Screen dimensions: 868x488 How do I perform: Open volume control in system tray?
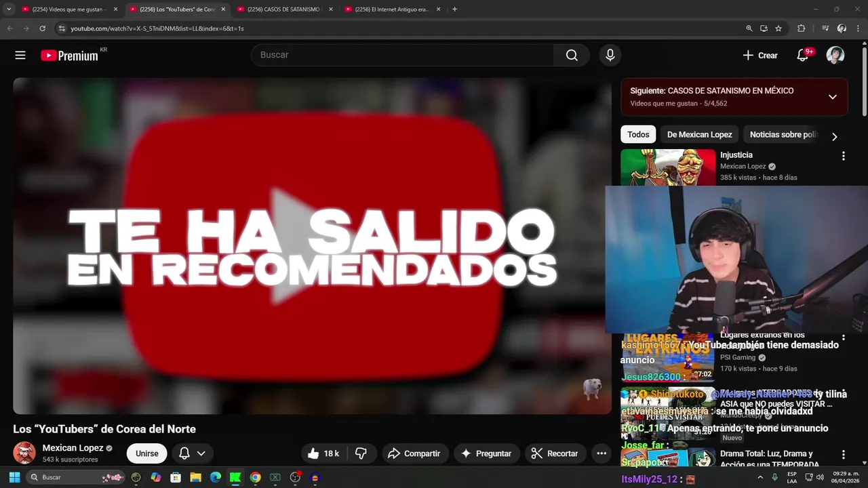pyautogui.click(x=821, y=477)
